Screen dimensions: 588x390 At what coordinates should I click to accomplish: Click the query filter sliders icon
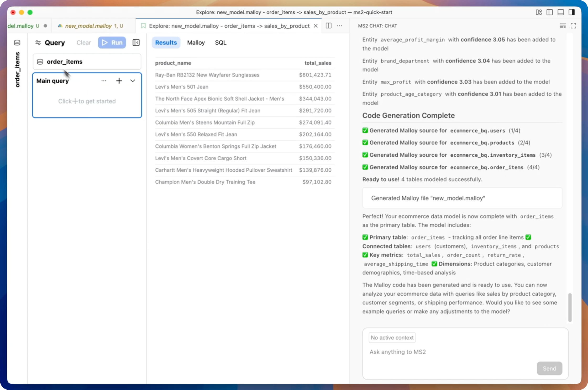tap(38, 43)
